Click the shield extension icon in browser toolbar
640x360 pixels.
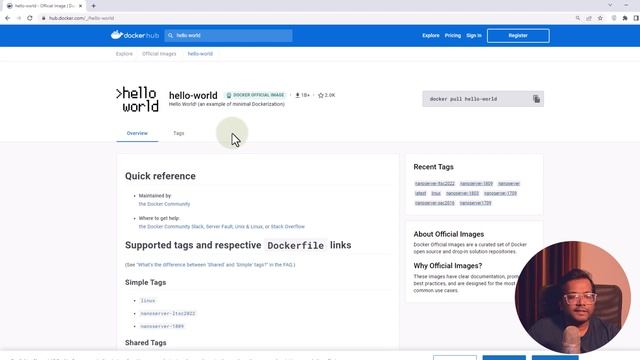[613, 18]
